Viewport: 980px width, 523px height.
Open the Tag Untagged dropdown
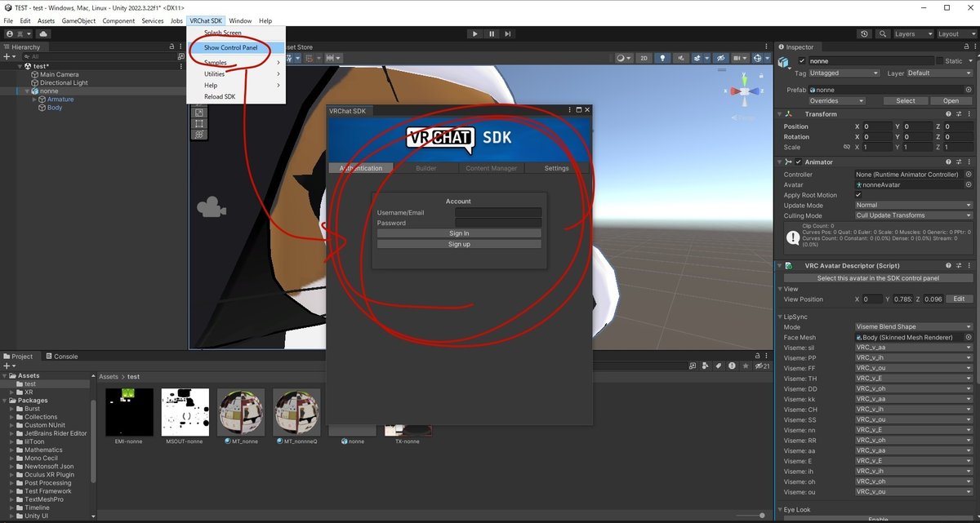(844, 73)
